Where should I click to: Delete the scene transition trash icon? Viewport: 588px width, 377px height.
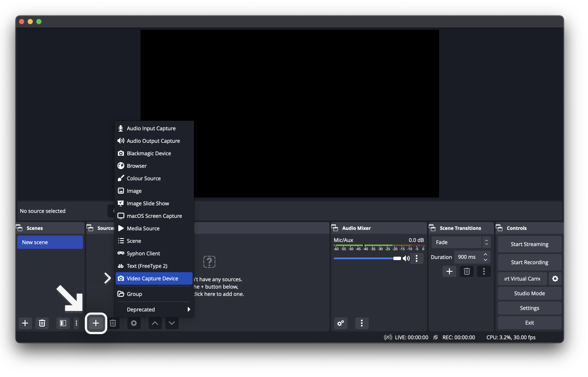466,271
